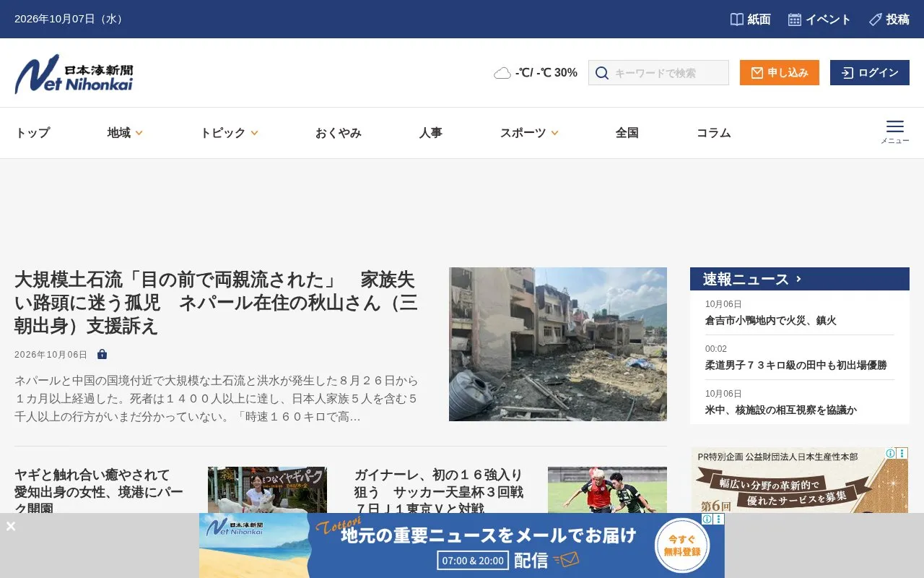Click the weather text -℃/ -℃ 30%
924x578 pixels.
tap(546, 73)
